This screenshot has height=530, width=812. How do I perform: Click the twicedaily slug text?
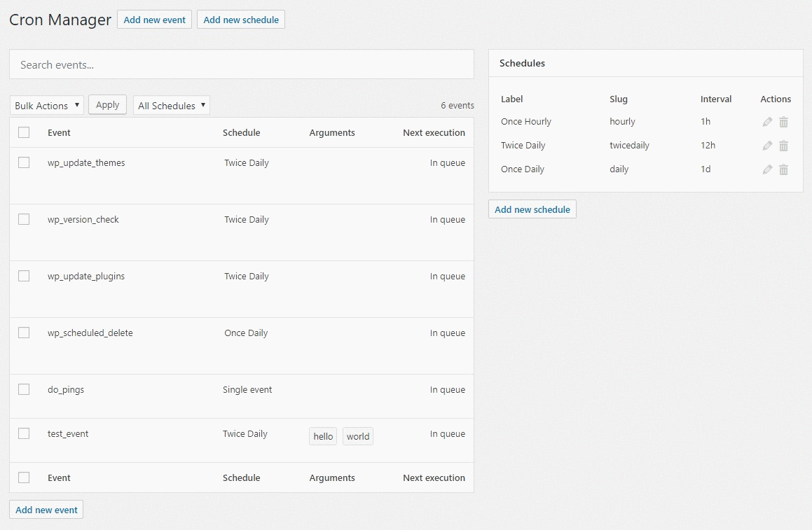click(x=629, y=146)
